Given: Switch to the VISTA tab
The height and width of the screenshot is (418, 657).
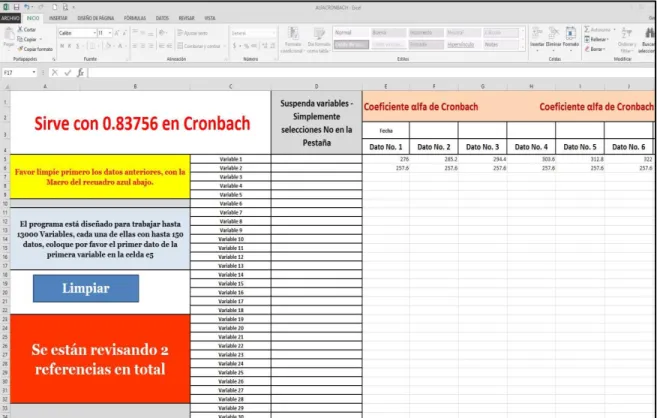Looking at the screenshot, I should tap(210, 18).
